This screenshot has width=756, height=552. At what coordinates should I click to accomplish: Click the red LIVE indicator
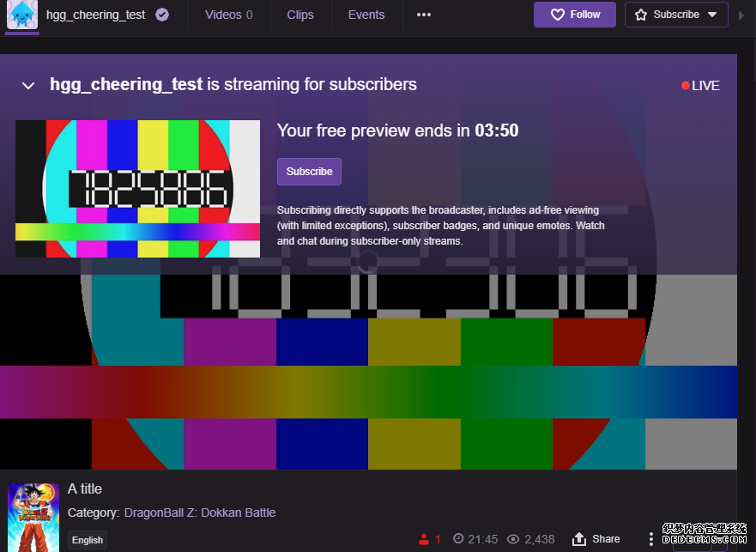click(700, 86)
